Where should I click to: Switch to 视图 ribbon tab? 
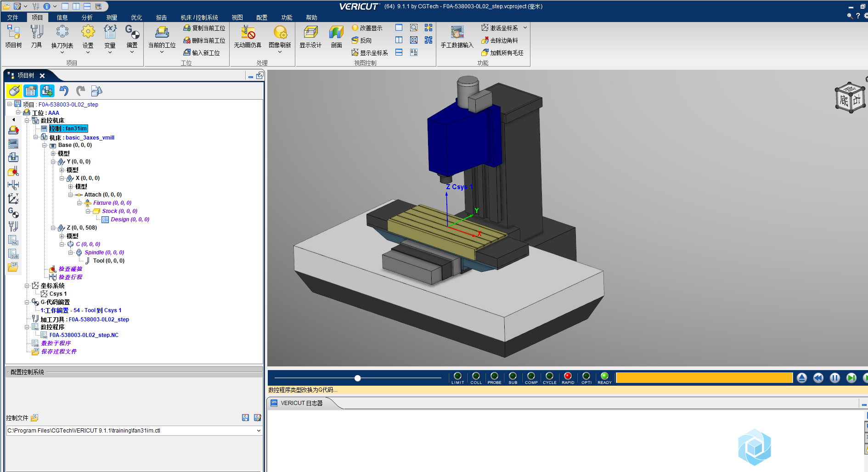point(237,17)
